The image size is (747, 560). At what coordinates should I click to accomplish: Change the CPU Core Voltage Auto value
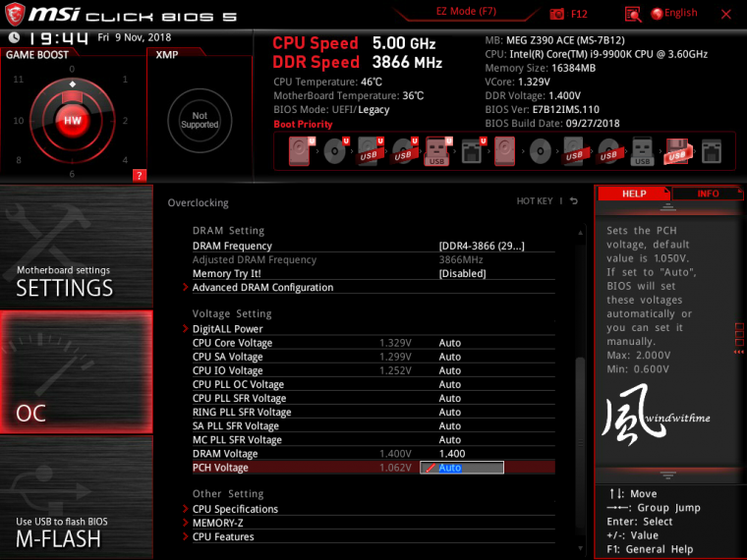pos(450,343)
